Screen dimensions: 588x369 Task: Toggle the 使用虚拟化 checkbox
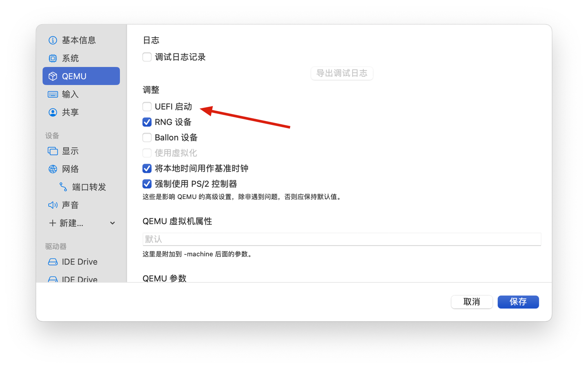coord(147,153)
